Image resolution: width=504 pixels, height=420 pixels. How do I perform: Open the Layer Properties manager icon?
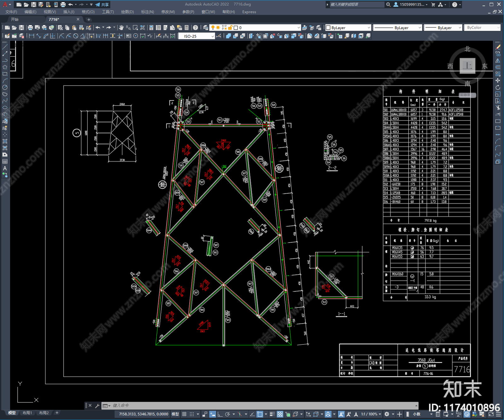205,28
